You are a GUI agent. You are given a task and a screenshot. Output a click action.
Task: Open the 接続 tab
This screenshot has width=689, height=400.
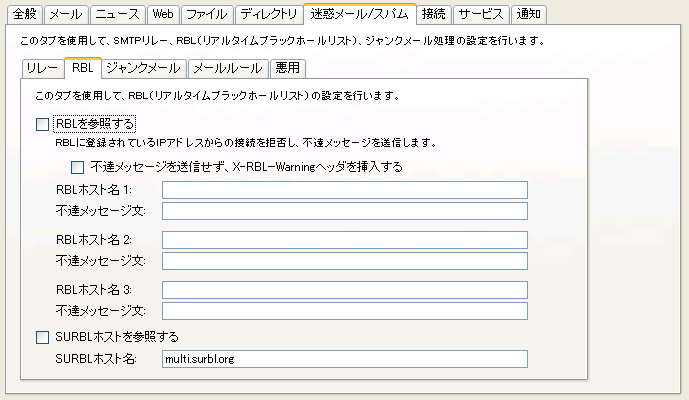434,14
